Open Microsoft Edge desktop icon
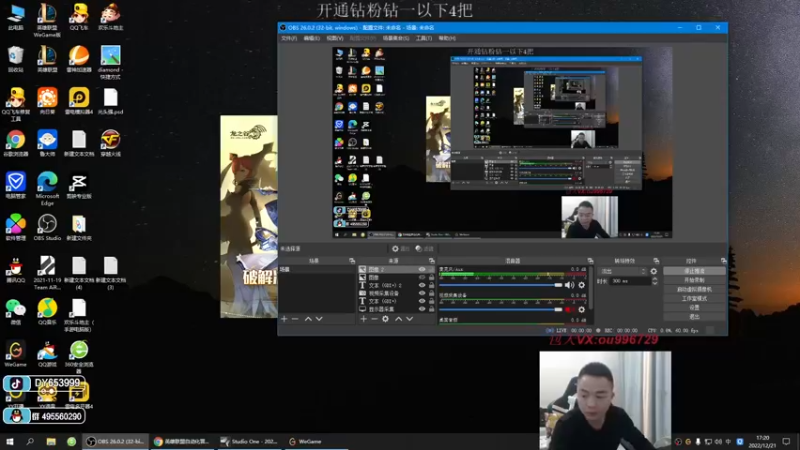Viewport: 800px width, 450px height. click(x=47, y=188)
